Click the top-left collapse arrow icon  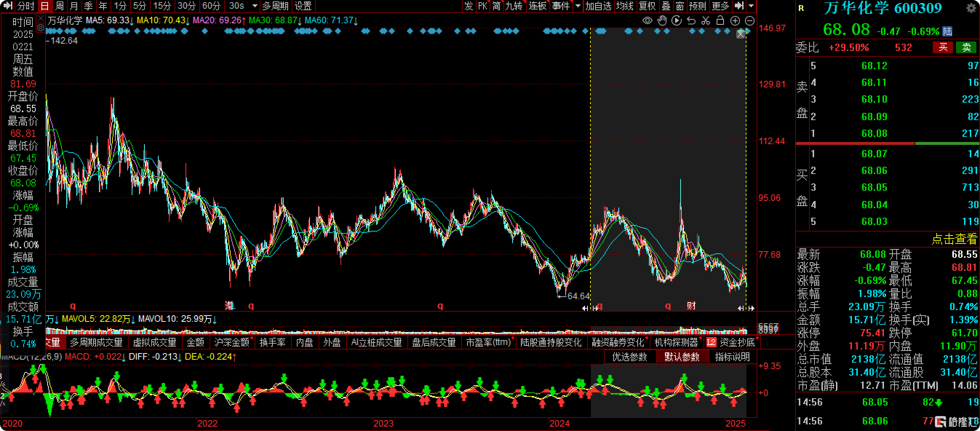point(8,6)
